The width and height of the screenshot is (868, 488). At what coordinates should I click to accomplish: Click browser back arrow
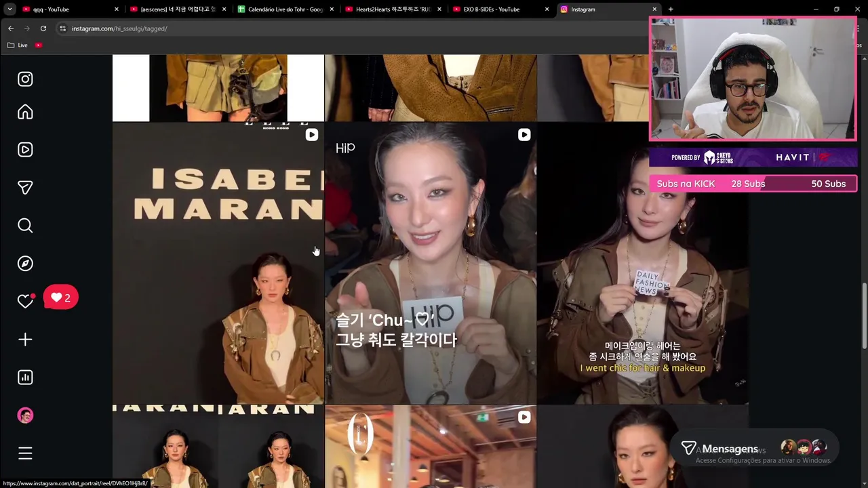[11, 28]
